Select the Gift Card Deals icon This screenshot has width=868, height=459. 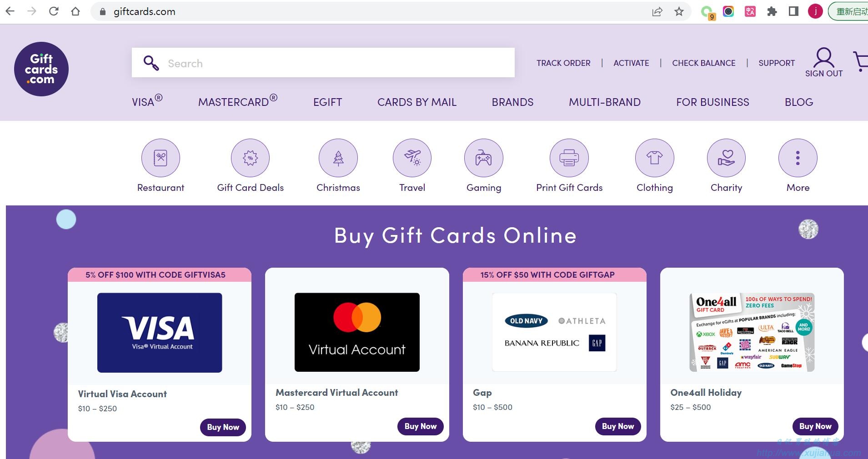[x=250, y=158]
